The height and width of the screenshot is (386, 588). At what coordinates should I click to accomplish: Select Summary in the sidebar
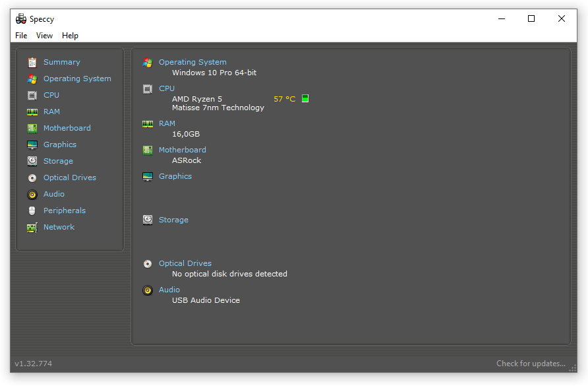click(x=62, y=62)
